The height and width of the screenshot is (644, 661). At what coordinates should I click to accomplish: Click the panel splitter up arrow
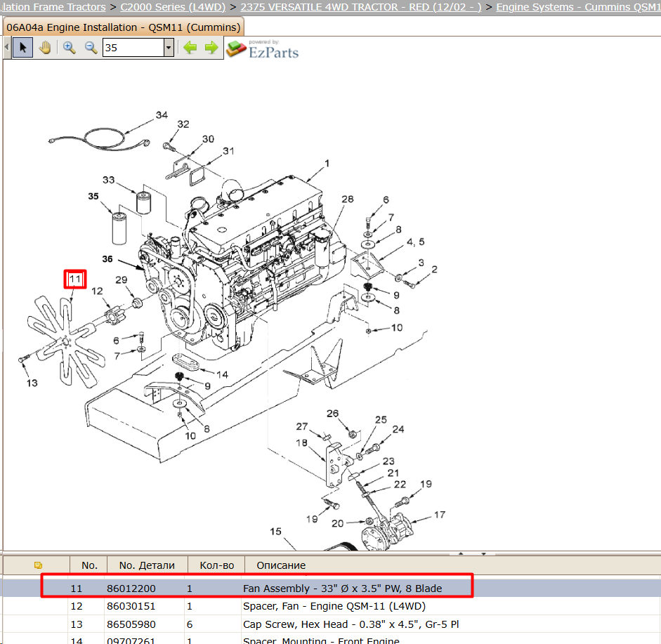tap(461, 553)
